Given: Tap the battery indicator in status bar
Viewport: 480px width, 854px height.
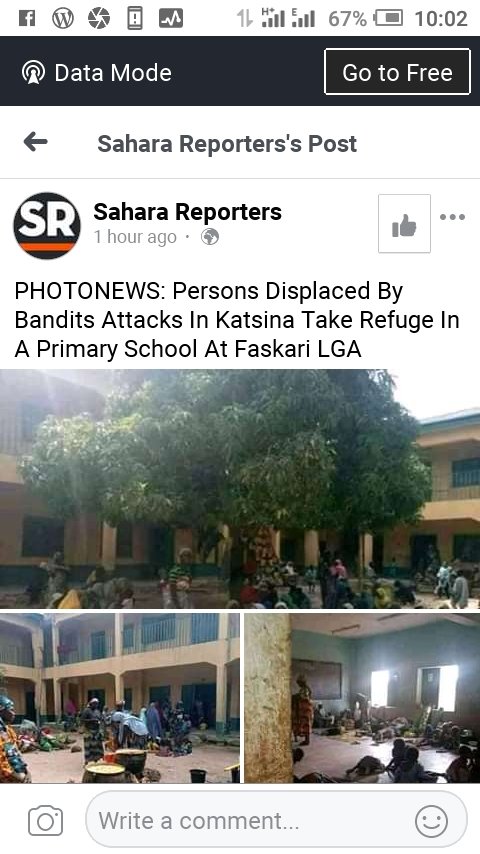Looking at the screenshot, I should [388, 19].
